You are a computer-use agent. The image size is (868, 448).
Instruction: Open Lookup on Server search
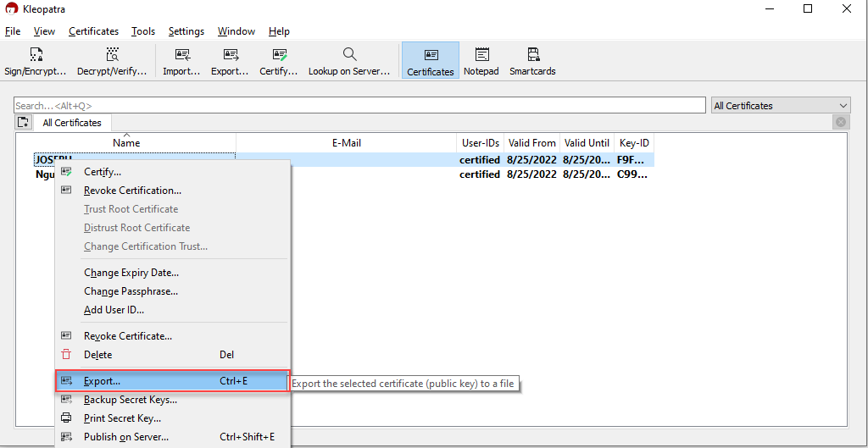[x=349, y=61]
